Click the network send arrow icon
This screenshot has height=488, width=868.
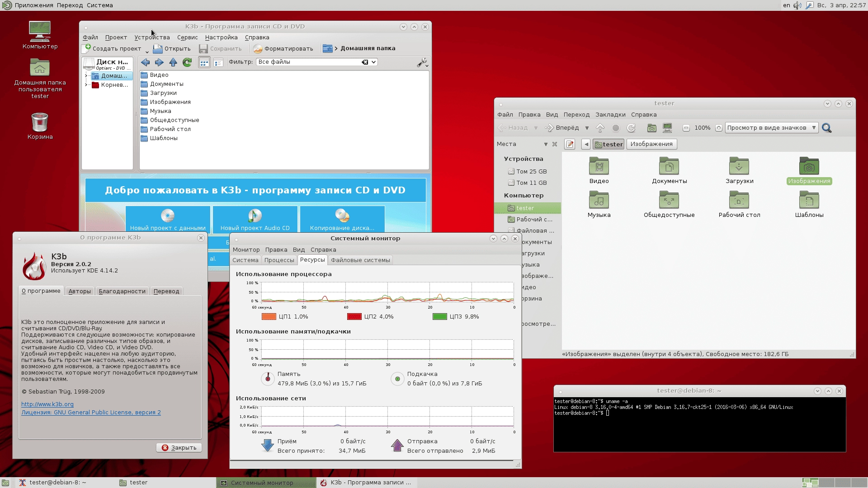(397, 446)
